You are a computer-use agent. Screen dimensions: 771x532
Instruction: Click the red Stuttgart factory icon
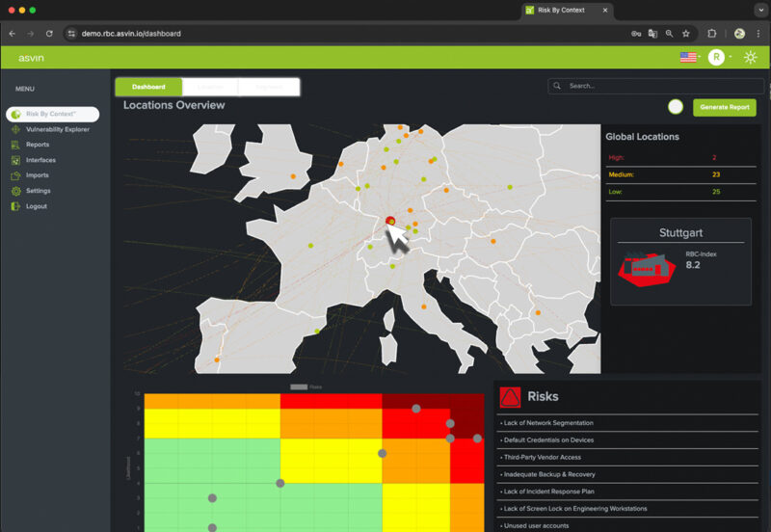click(647, 269)
